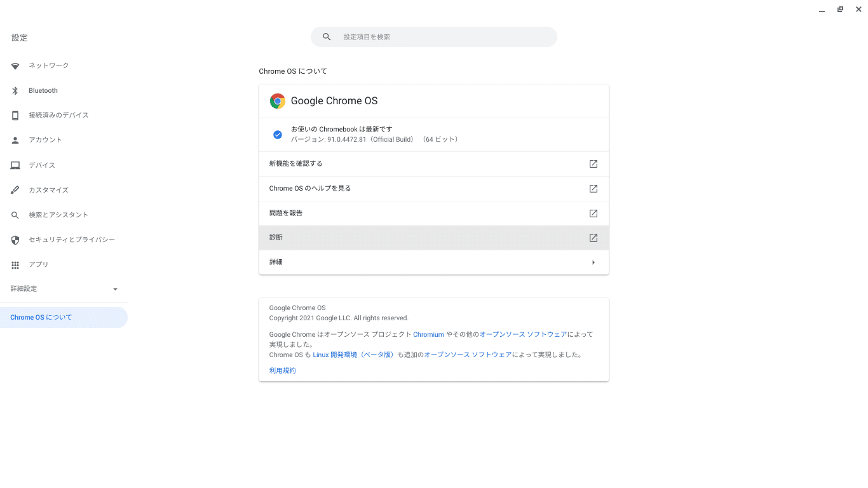Image resolution: width=868 pixels, height=488 pixels.
Task: Click external link icon for Chrome OS のヘルプを見る
Action: pyautogui.click(x=593, y=189)
